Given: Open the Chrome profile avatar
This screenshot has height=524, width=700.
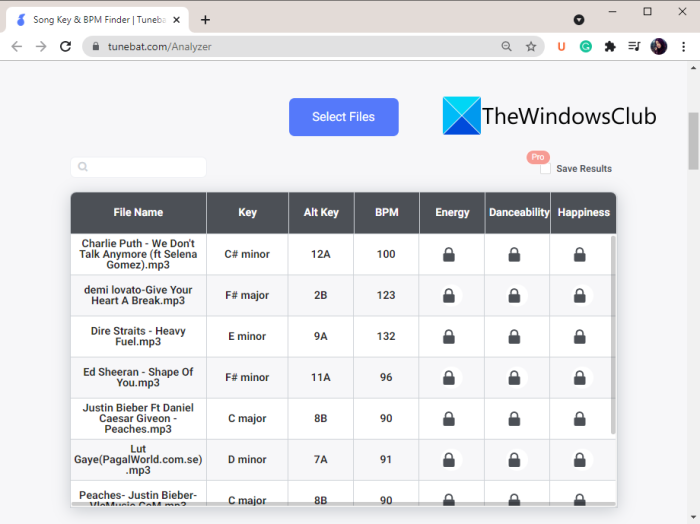Looking at the screenshot, I should [658, 46].
